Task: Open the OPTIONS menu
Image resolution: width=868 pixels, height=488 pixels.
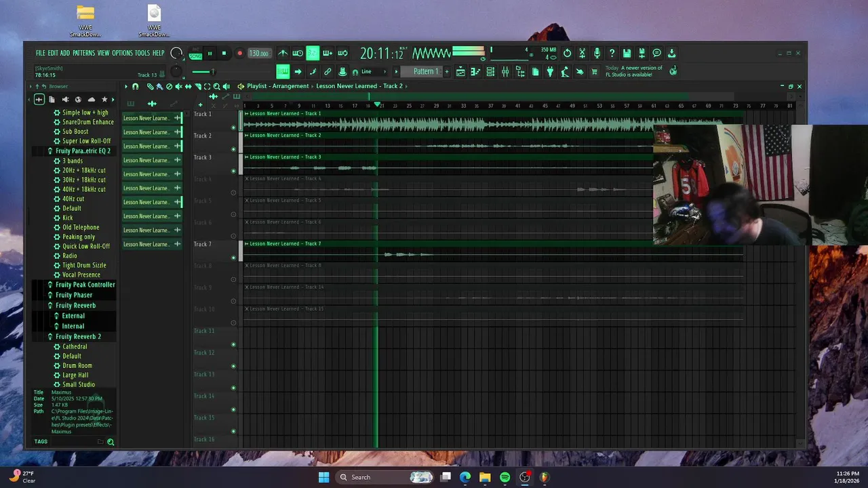Action: [122, 53]
